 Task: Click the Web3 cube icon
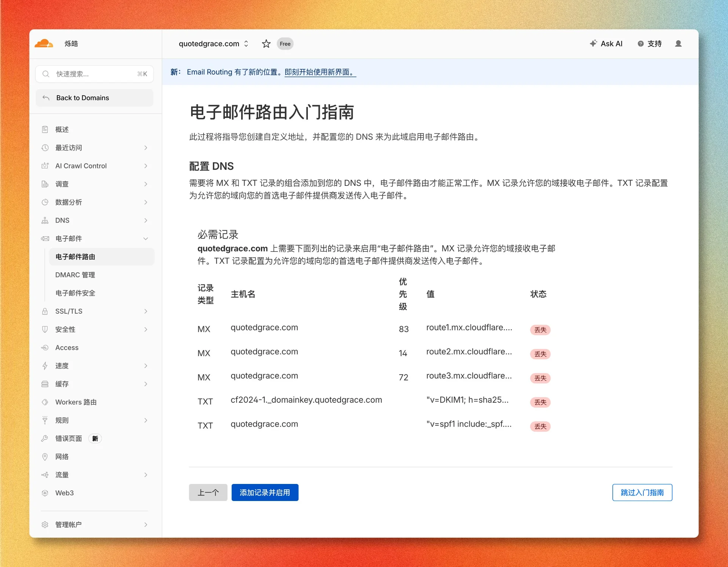pyautogui.click(x=45, y=493)
